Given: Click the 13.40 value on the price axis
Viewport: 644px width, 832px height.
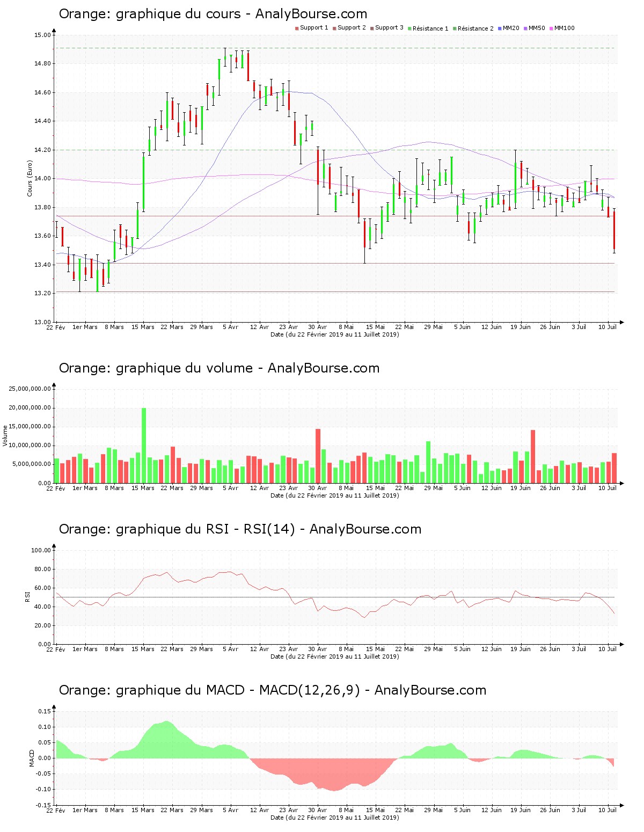Looking at the screenshot, I should (42, 265).
